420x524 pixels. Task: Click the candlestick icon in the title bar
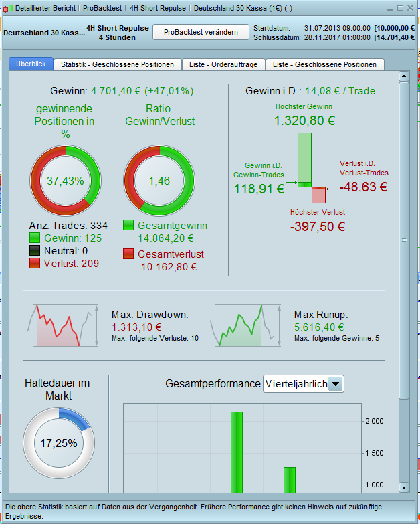[8, 8]
